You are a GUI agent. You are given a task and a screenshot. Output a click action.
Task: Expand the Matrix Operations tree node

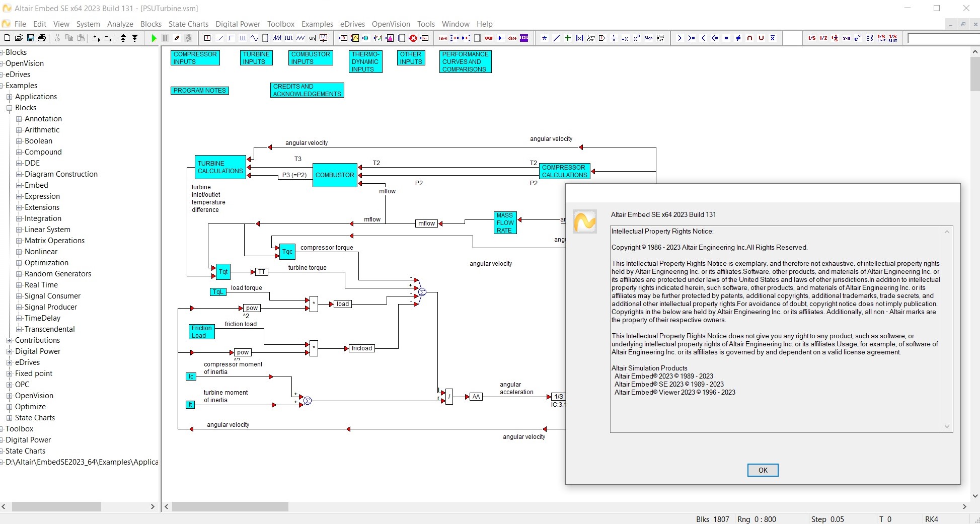click(19, 241)
